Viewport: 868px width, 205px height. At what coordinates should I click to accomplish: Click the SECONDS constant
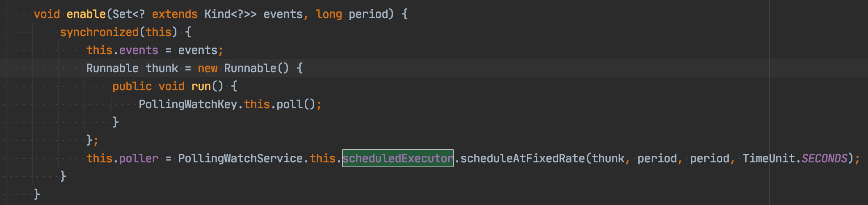[x=825, y=158]
